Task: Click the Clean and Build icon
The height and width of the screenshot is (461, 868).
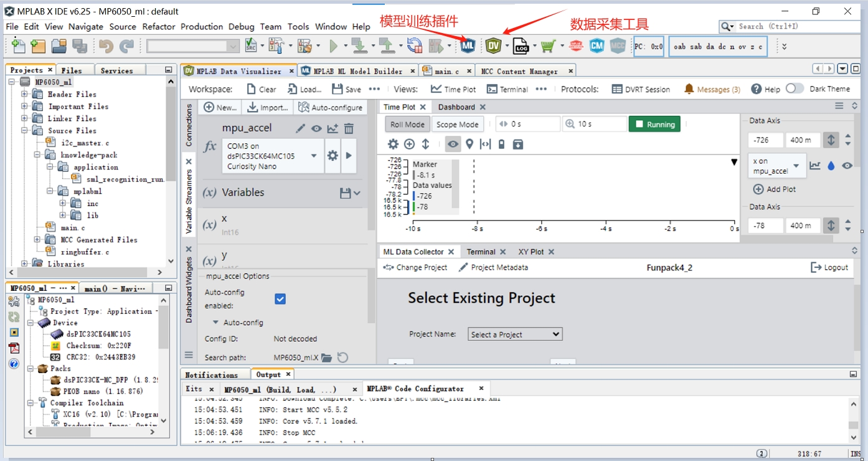Action: [304, 46]
